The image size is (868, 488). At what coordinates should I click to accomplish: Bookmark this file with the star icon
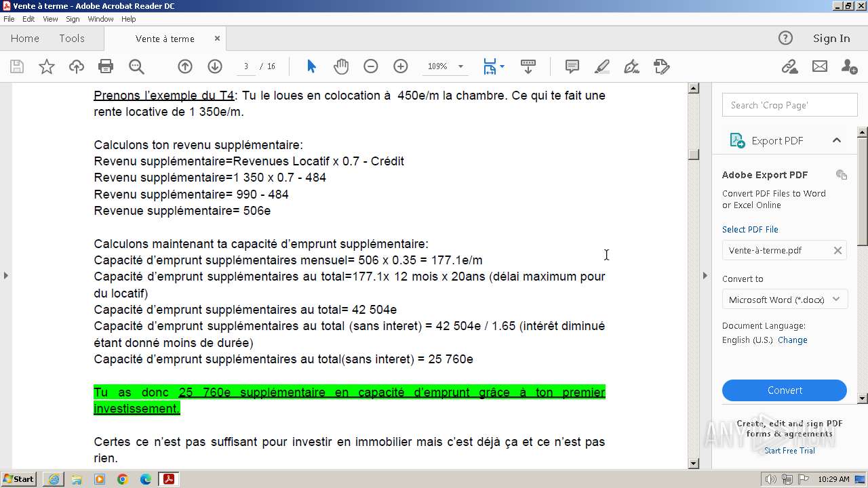pyautogui.click(x=47, y=66)
